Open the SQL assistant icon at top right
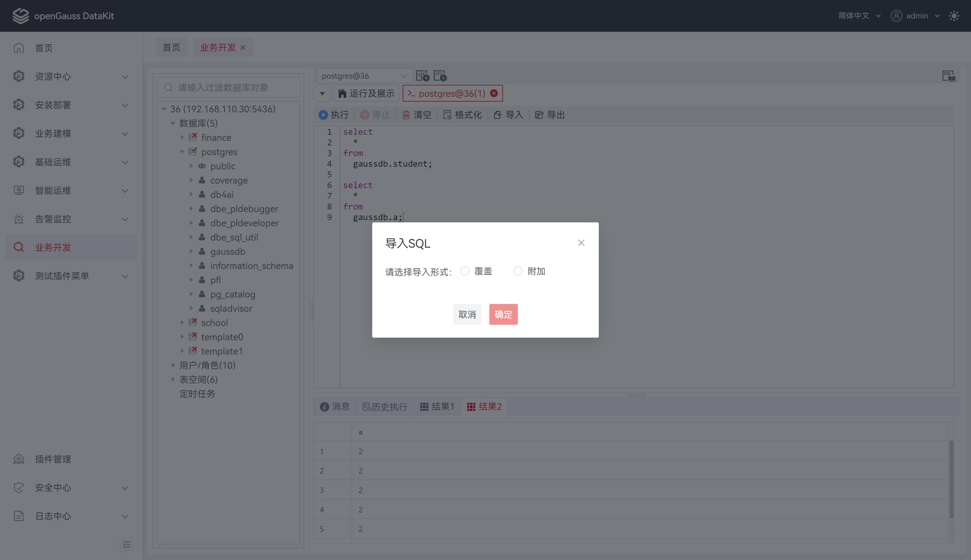971x560 pixels. (x=949, y=76)
